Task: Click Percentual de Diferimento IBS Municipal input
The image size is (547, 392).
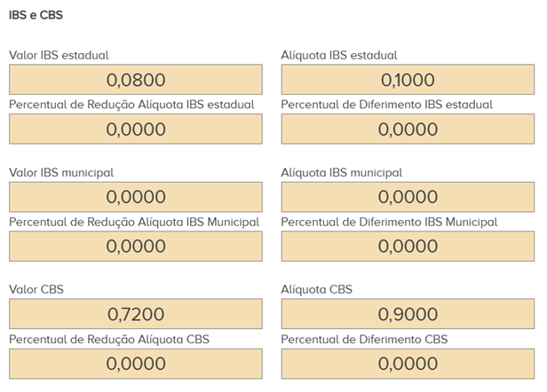Action: coord(408,247)
